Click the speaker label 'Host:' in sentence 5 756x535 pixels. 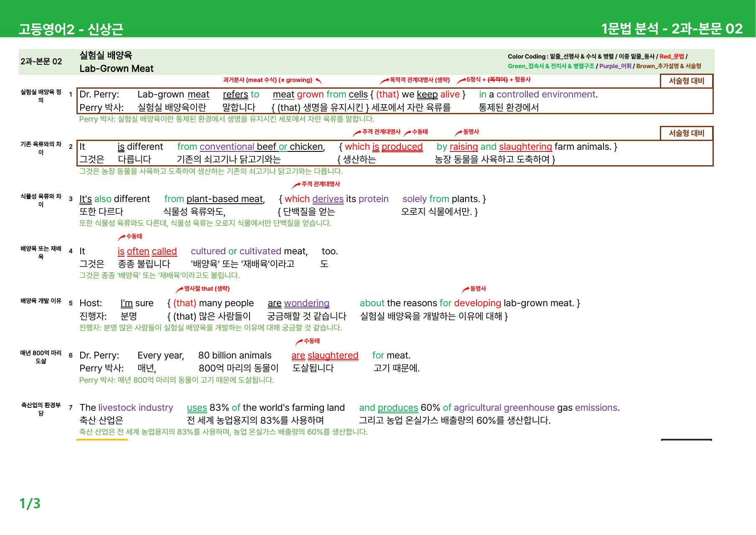(x=91, y=303)
